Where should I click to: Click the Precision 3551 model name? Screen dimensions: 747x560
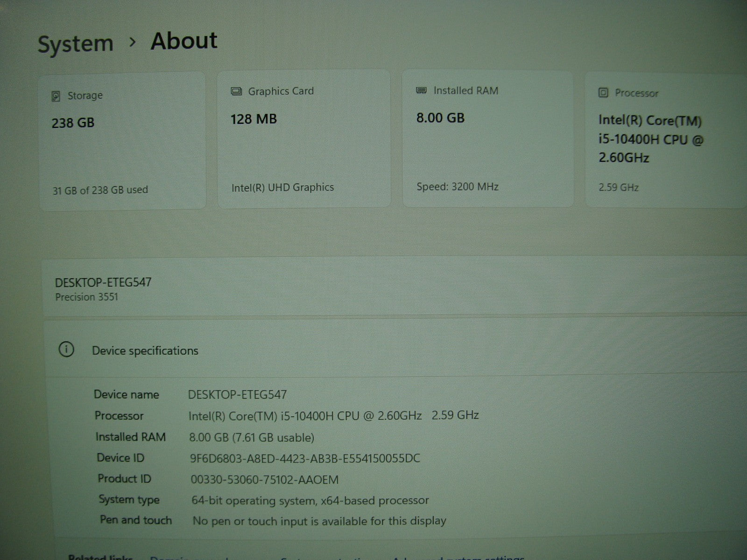click(x=87, y=297)
